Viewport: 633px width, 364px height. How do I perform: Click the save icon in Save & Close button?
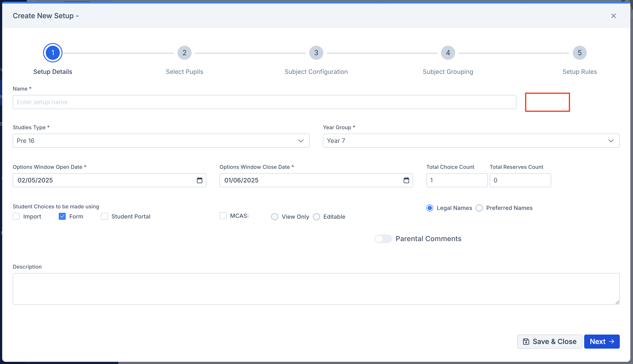click(x=526, y=341)
